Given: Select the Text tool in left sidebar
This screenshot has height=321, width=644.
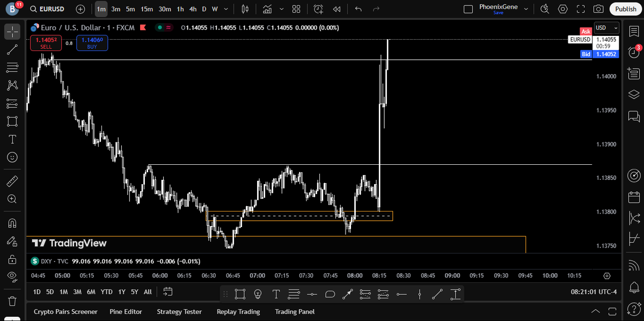Looking at the screenshot, I should (12, 140).
